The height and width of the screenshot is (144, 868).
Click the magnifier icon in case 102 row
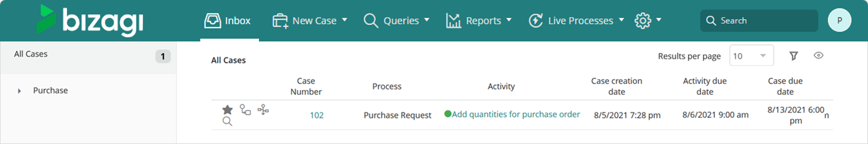tap(227, 121)
